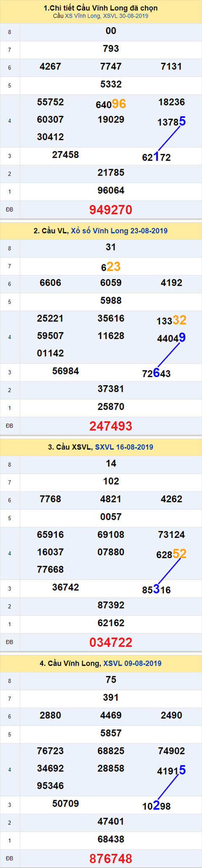Screen dimensions: 202x868
Task: Click prize 5 number 5988
Action: click(x=111, y=301)
